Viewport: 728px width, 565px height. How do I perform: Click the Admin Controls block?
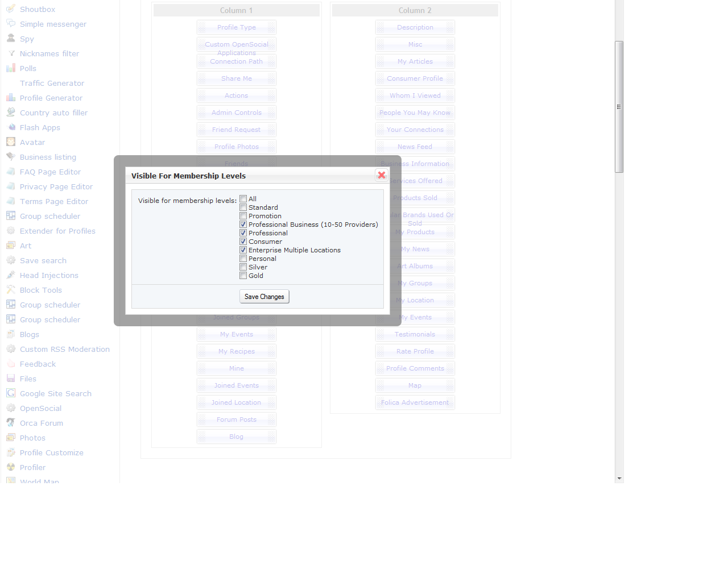[x=237, y=113]
